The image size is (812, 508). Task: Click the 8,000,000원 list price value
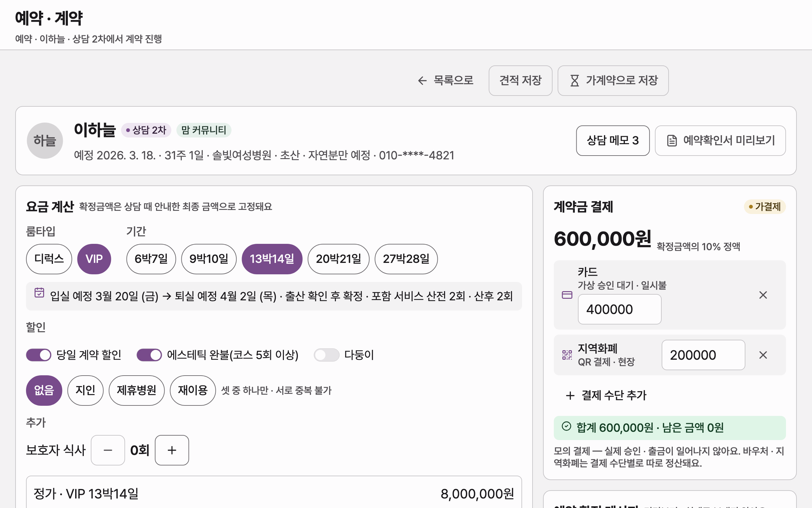477,494
